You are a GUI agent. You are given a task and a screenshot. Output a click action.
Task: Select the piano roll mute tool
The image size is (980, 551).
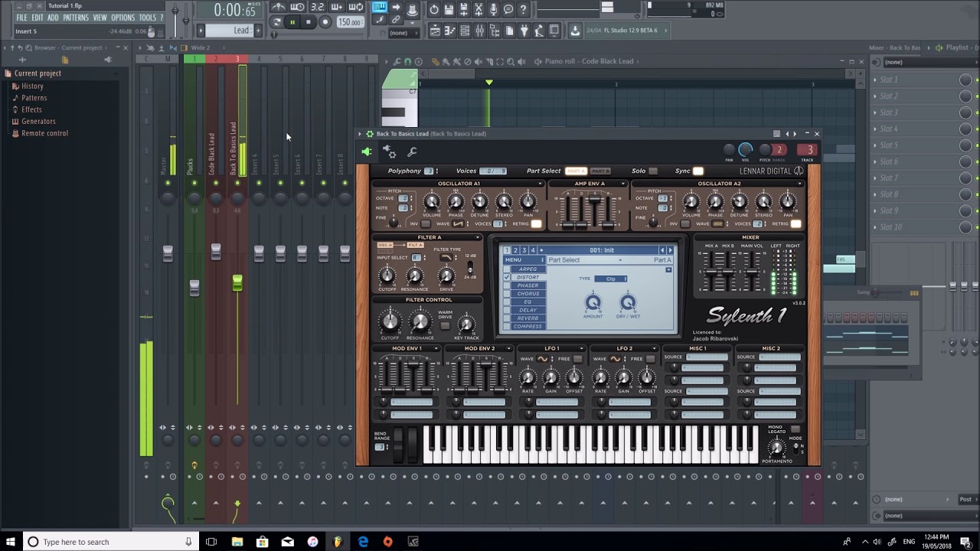pyautogui.click(x=479, y=61)
